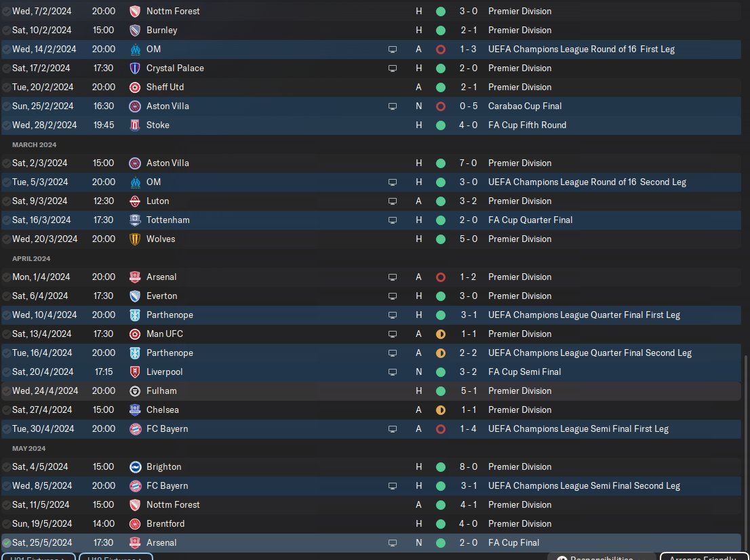
Task: Open the Liverpool team name link
Action: (x=165, y=372)
